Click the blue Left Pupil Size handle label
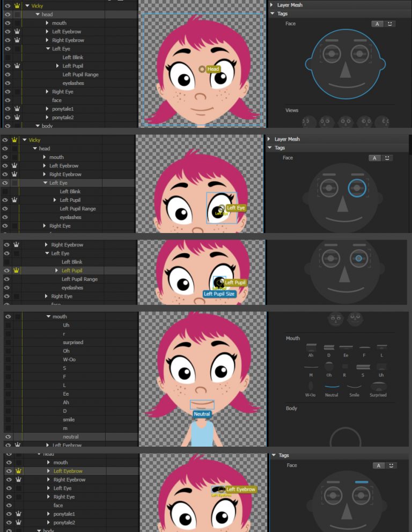 [219, 294]
